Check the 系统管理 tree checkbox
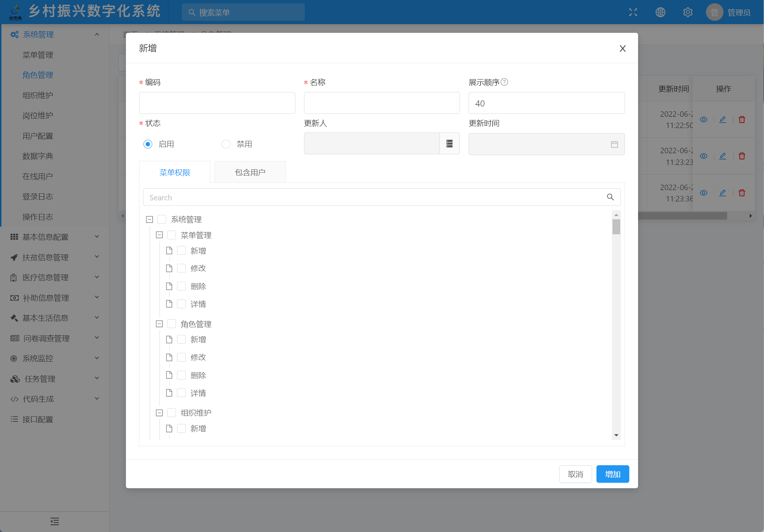764x532 pixels. coord(162,219)
